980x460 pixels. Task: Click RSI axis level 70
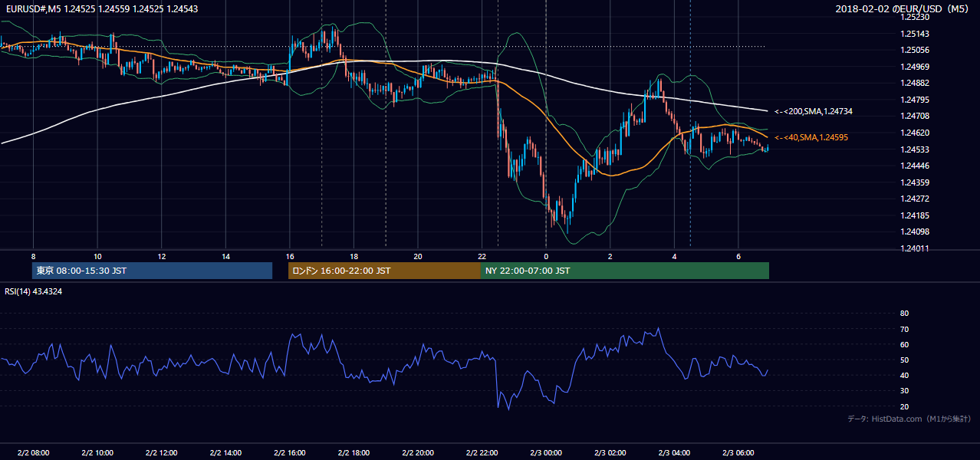[904, 329]
